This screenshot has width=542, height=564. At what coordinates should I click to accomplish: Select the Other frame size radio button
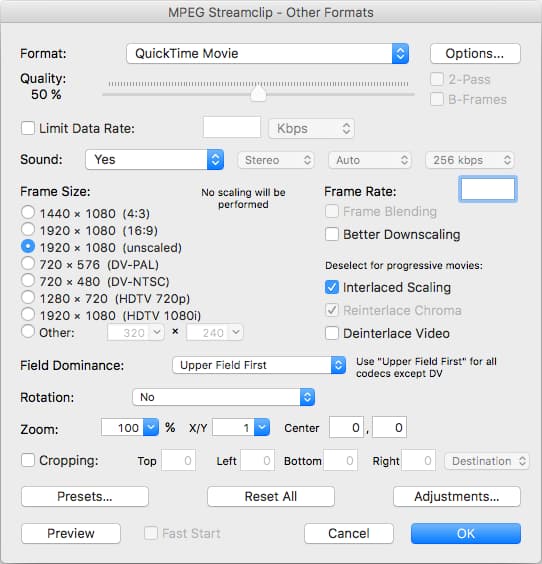(x=28, y=331)
